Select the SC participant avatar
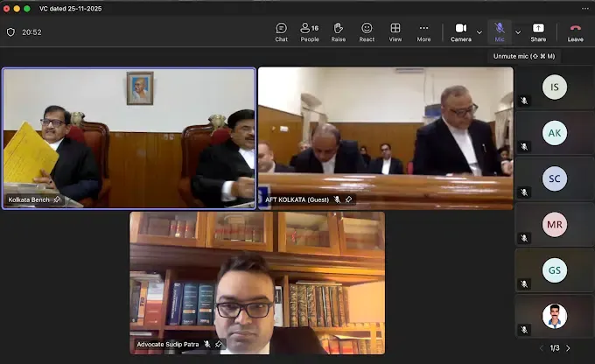This screenshot has height=364, width=595. (555, 178)
